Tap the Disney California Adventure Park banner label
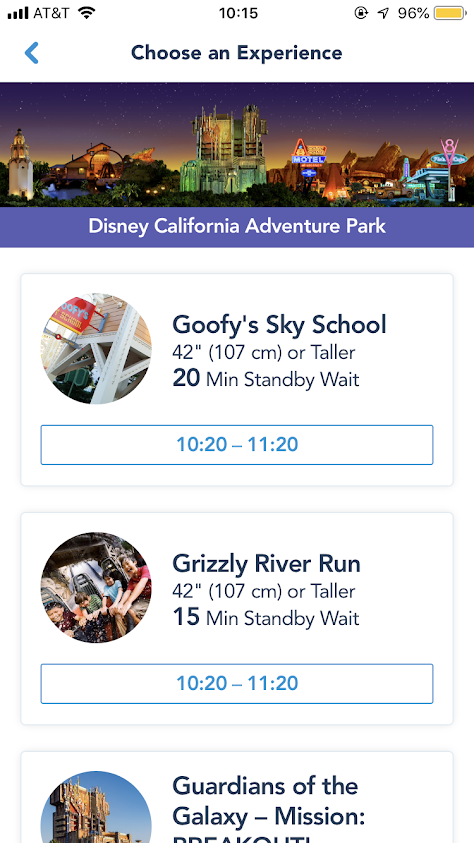Screen dimensions: 474x843 pos(237,226)
